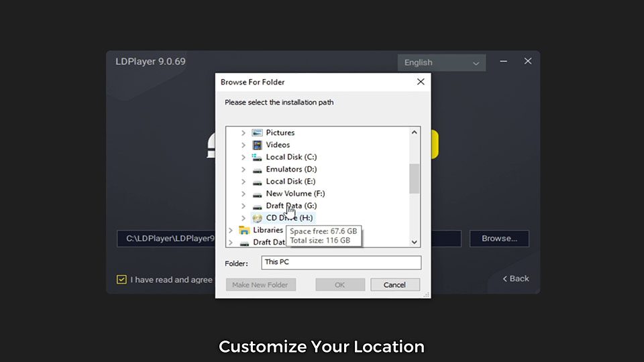This screenshot has height=362, width=644.
Task: Click the folder tree scrollbar thumb
Action: point(415,178)
